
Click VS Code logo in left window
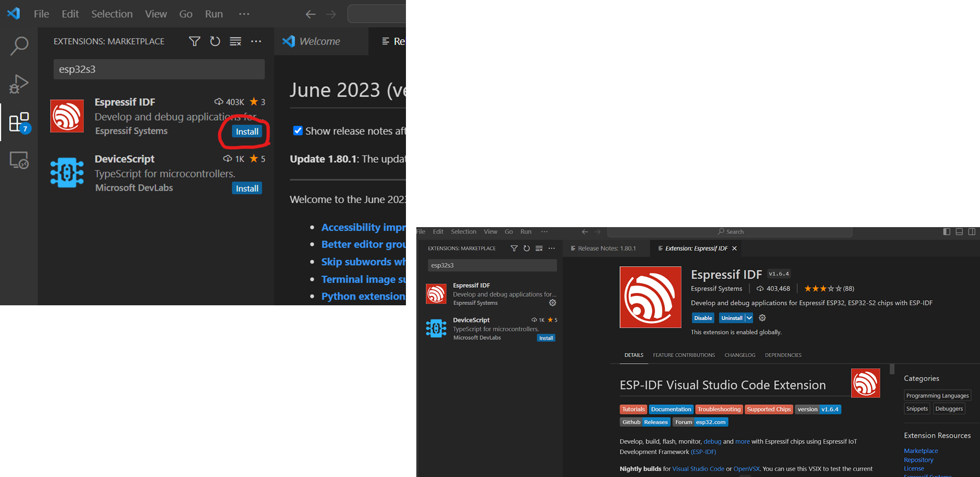click(x=13, y=13)
